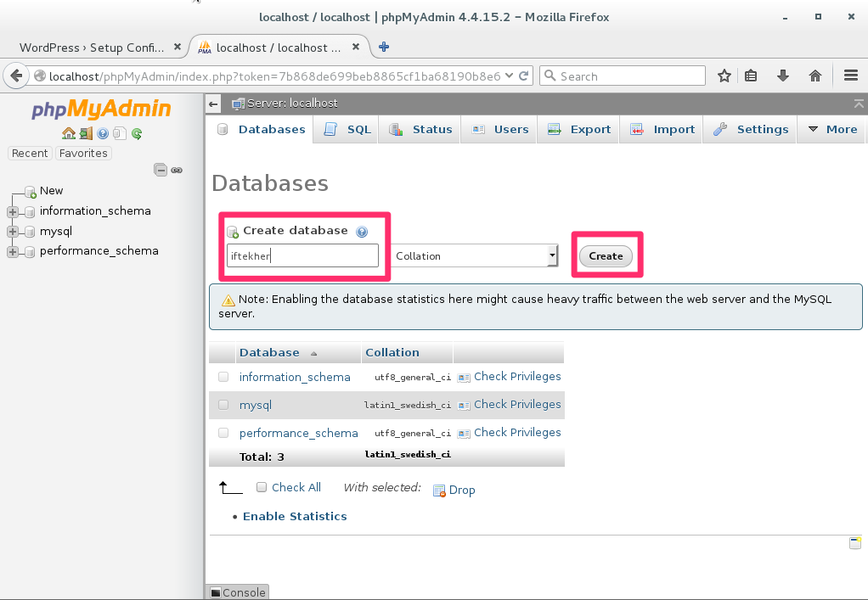Image resolution: width=868 pixels, height=600 pixels.
Task: Click the log out door icon in sidebar
Action: 86,133
